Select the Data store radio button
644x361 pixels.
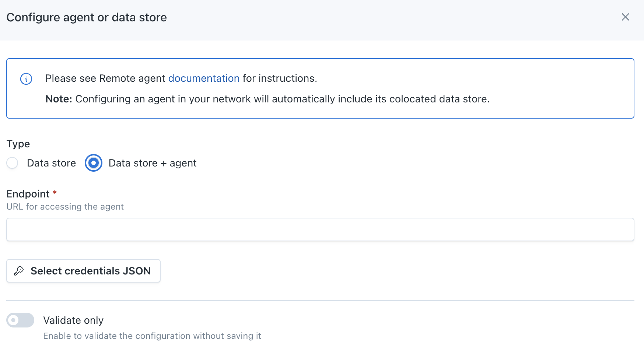tap(13, 163)
